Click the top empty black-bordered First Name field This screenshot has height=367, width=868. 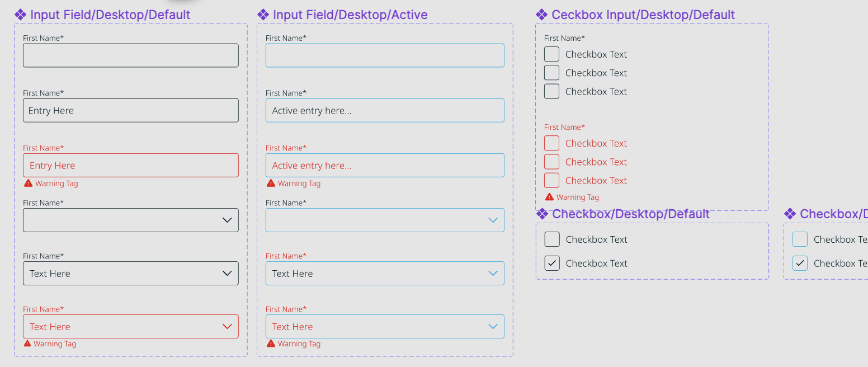click(130, 55)
